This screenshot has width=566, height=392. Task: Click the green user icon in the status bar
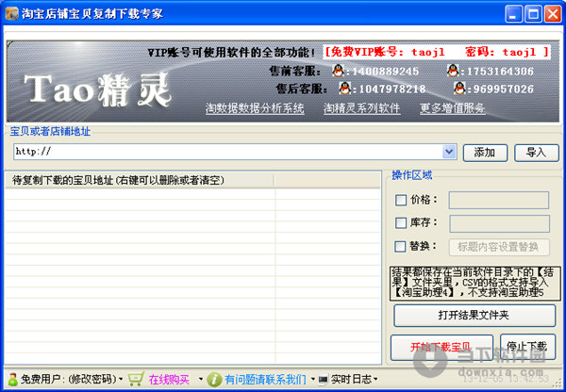[x=12, y=379]
